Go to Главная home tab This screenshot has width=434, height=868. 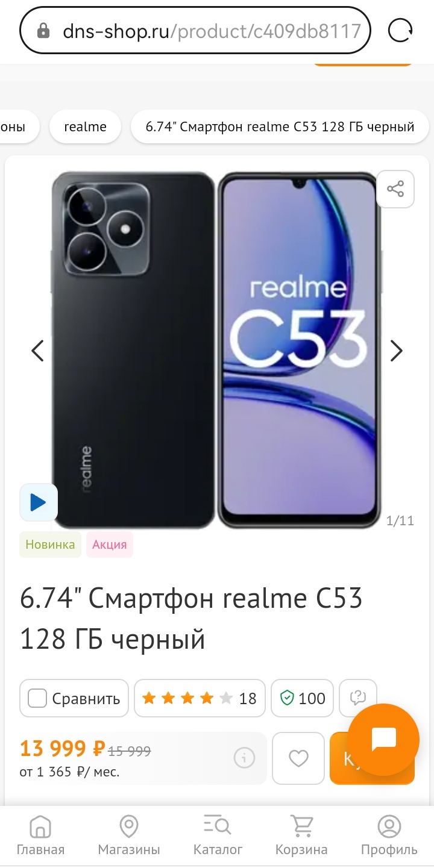point(40,836)
